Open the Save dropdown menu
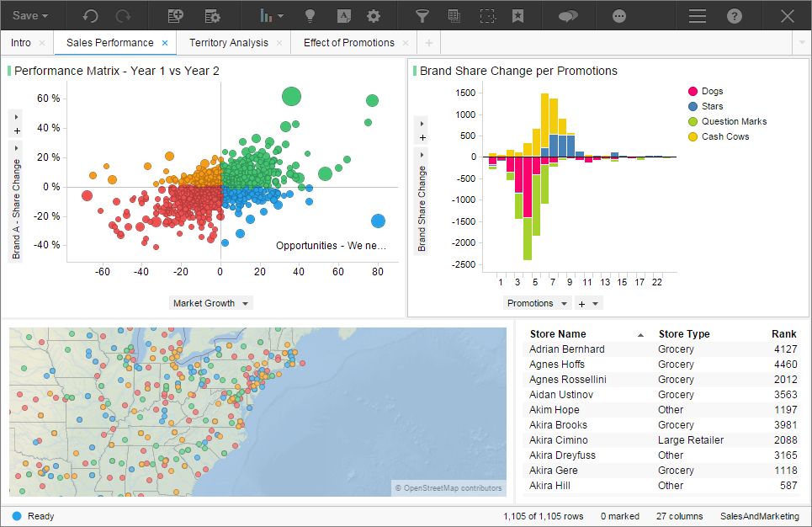This screenshot has height=527, width=812. tap(30, 16)
